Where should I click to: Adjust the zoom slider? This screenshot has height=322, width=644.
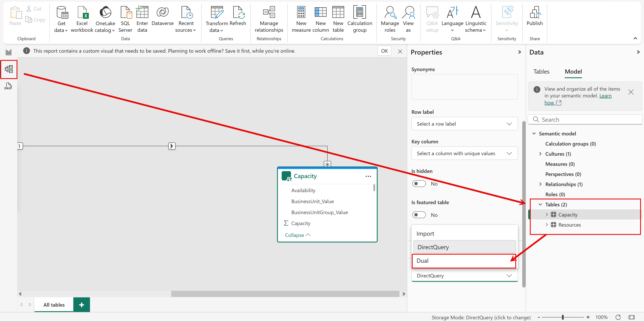563,317
